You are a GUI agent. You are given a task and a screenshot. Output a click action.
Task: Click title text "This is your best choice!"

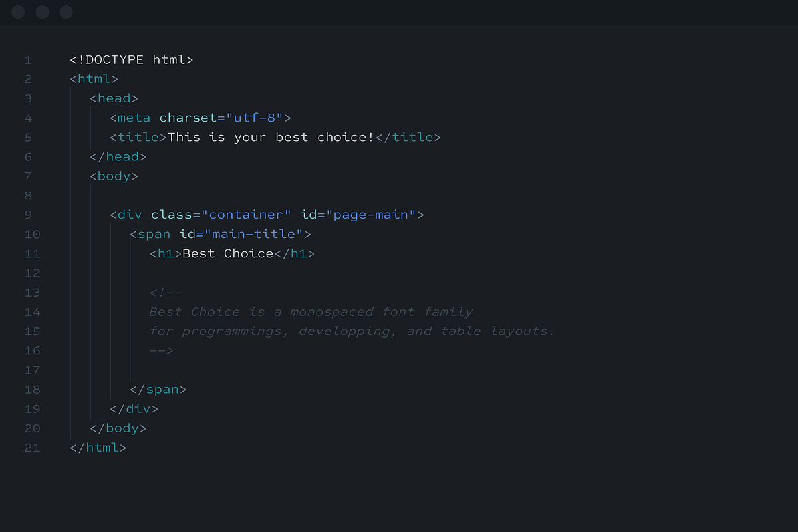pyautogui.click(x=271, y=137)
